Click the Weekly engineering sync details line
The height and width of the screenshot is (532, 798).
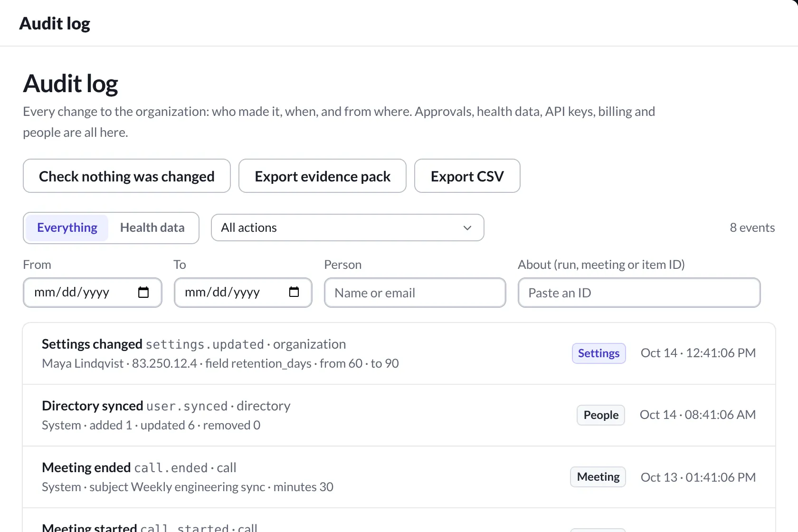(188, 487)
